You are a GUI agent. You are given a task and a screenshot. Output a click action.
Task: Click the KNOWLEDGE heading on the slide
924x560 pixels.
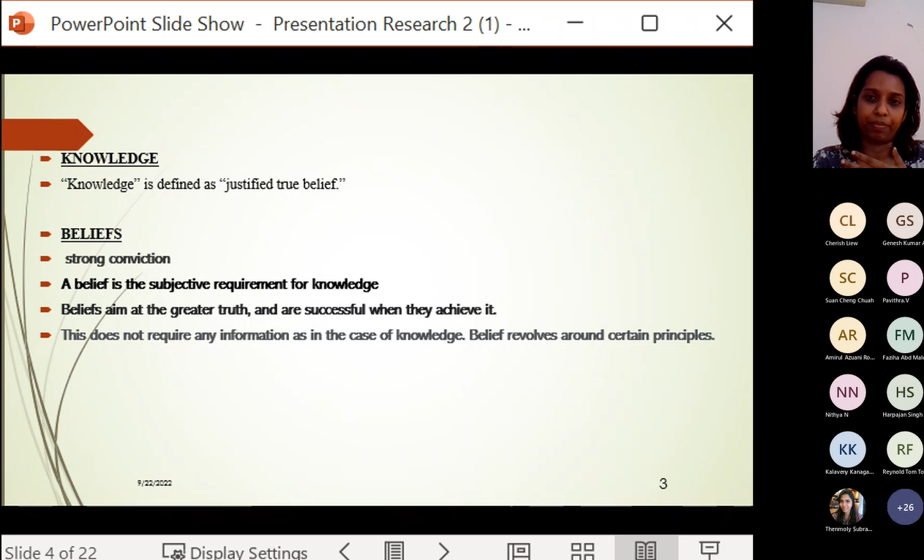[110, 159]
